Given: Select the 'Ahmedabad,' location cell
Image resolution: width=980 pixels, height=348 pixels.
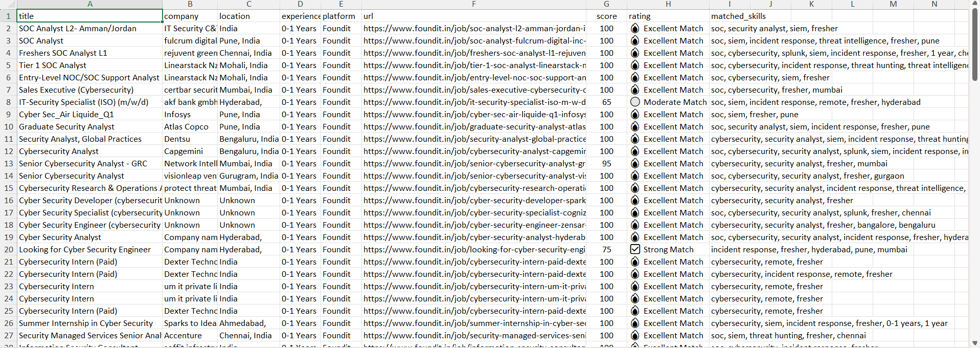Looking at the screenshot, I should point(249,323).
